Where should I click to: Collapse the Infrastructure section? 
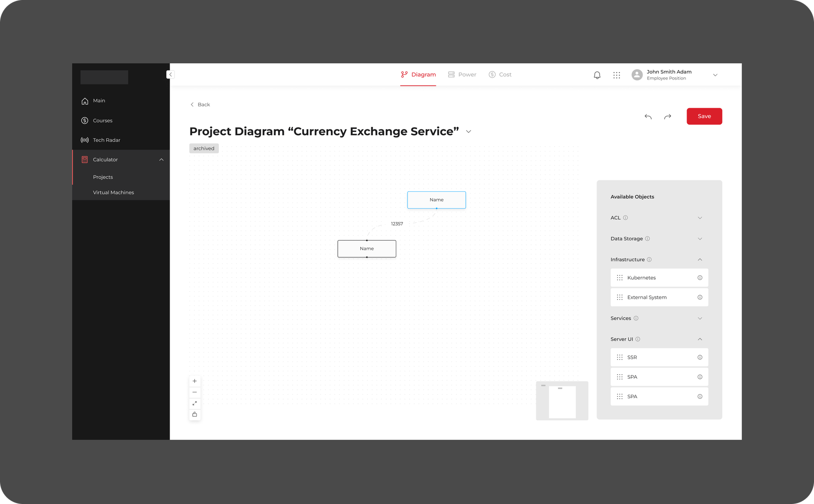click(x=700, y=259)
